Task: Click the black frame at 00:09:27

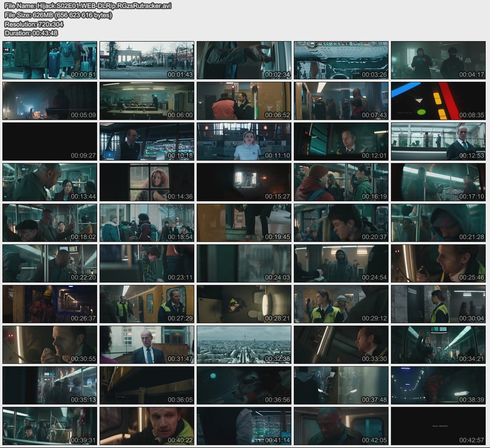Action: tap(50, 142)
